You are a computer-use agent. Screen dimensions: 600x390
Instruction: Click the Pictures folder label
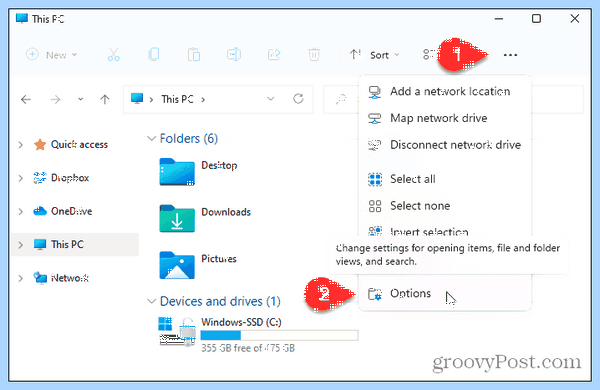pos(218,258)
